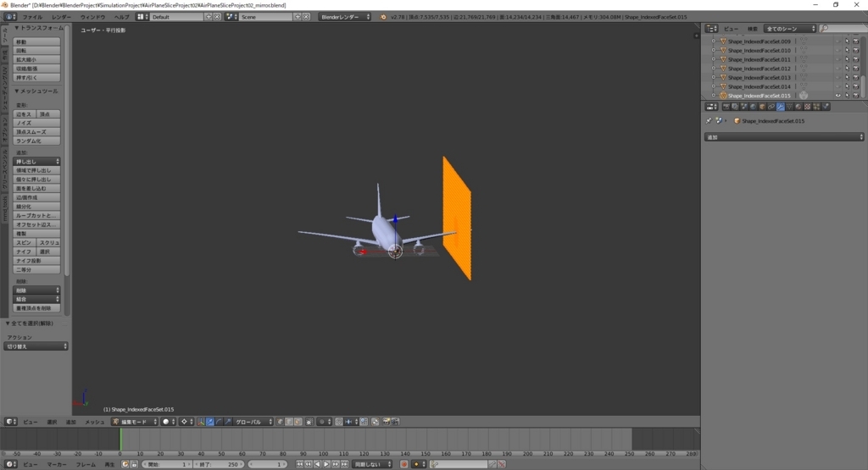Open the マーカー menu in timeline
This screenshot has width=868, height=470.
point(57,464)
